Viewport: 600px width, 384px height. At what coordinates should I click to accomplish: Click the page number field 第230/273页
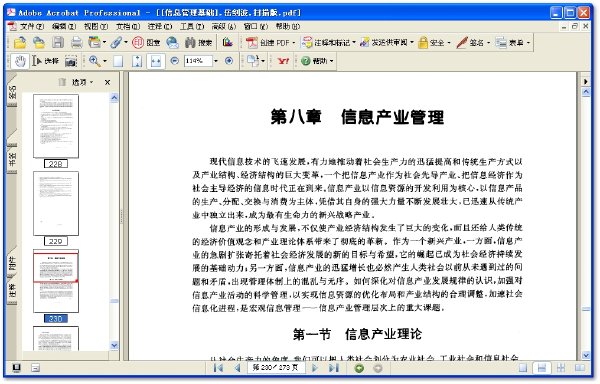[x=276, y=368]
